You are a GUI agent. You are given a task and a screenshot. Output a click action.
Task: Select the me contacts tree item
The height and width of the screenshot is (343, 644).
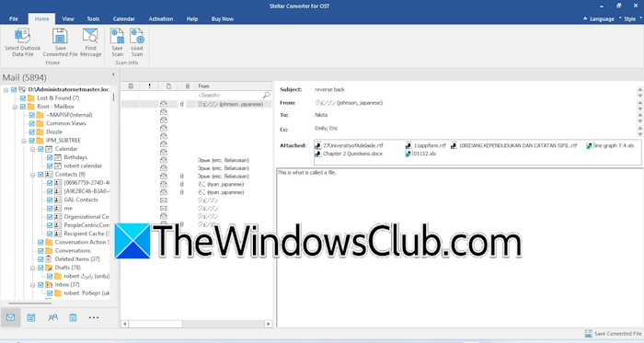point(68,209)
